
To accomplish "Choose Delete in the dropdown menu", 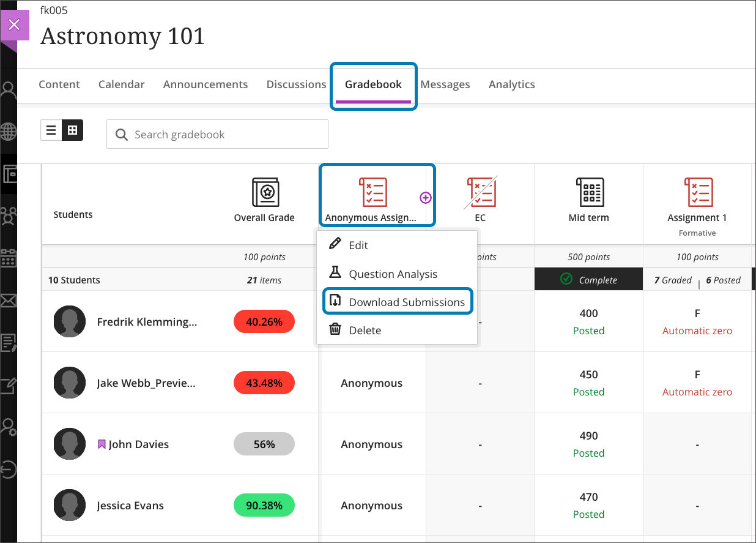I will [x=365, y=331].
